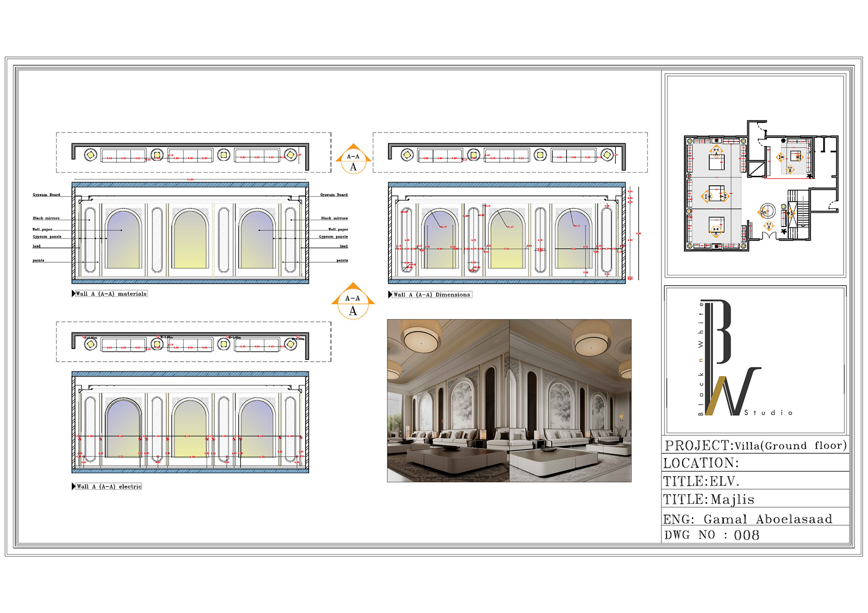
Task: Click the lower orange A-A section marker
Action: [353, 302]
